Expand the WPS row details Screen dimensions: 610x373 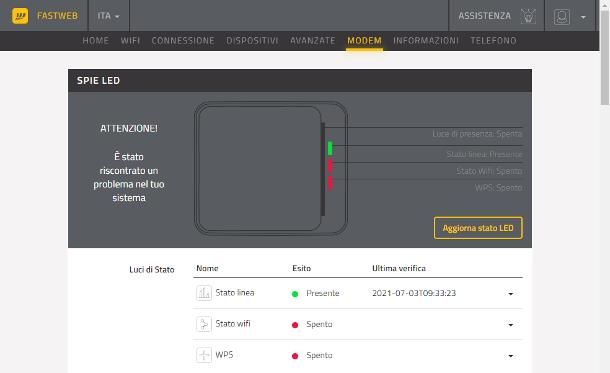(511, 356)
